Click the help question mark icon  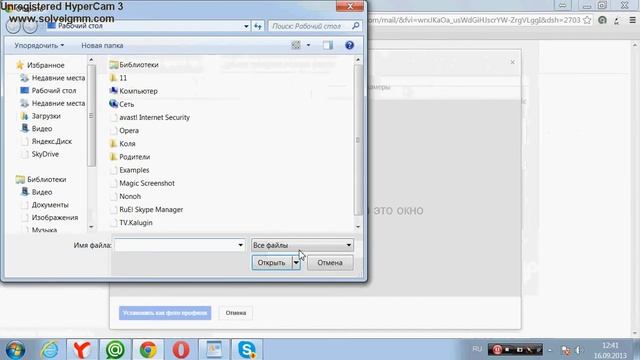pos(349,45)
